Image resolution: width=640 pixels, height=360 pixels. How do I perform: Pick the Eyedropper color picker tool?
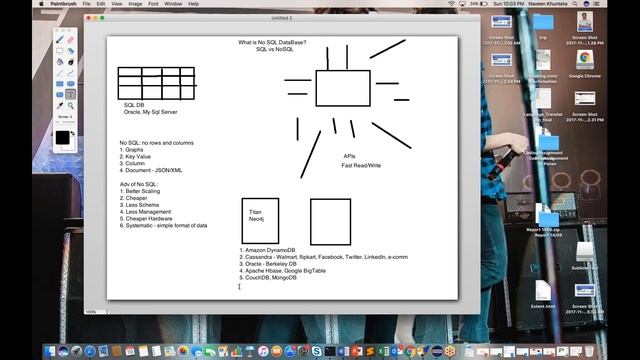[60, 106]
